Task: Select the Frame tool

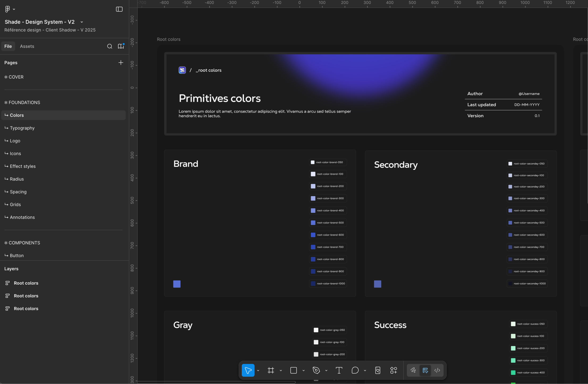Action: click(271, 370)
